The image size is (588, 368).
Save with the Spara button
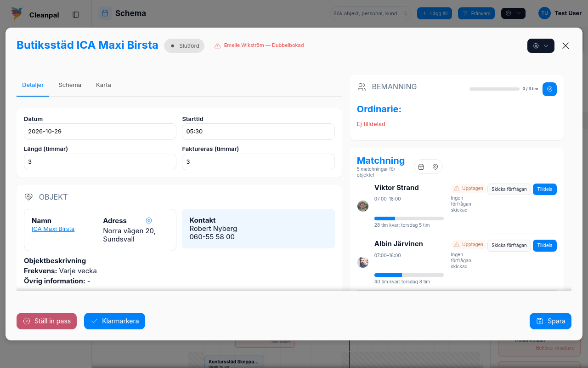[550, 321]
